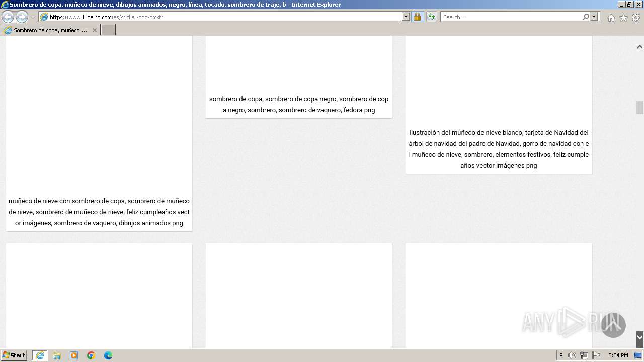Open the volume speaker tray icon

[x=572, y=355]
